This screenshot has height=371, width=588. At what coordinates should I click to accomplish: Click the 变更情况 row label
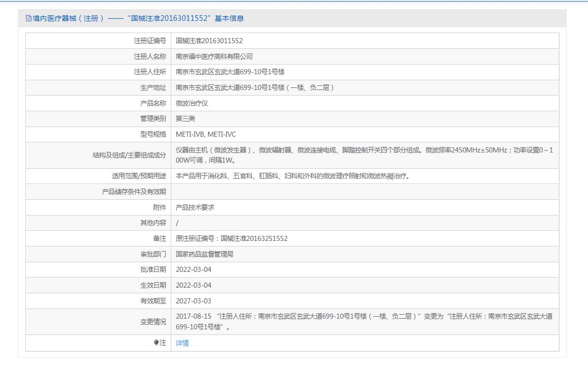click(x=153, y=322)
